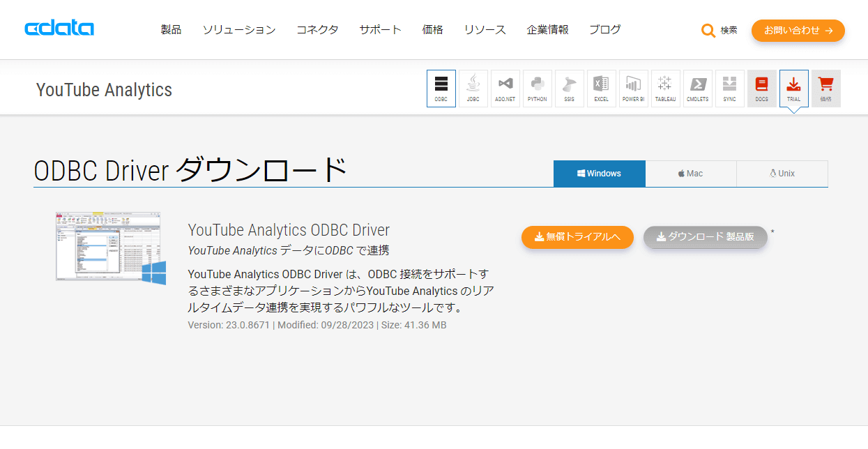
Task: Open the ソリューション menu
Action: (x=239, y=30)
